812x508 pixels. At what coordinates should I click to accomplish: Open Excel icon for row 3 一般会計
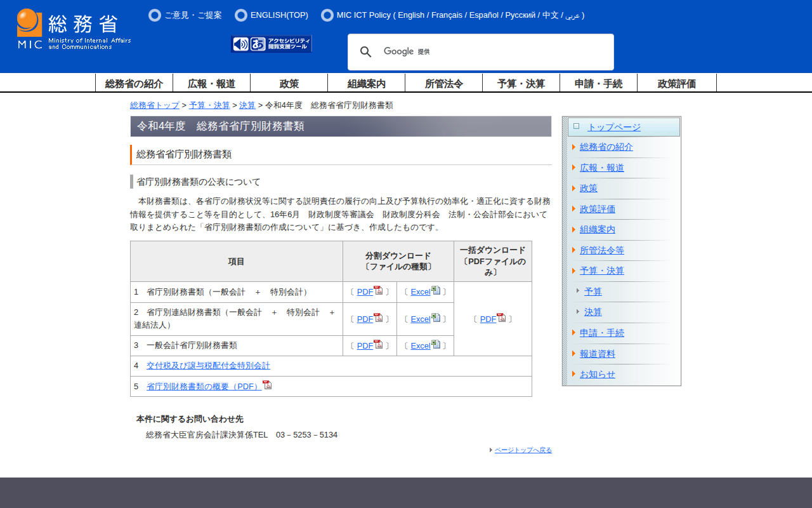pyautogui.click(x=436, y=345)
